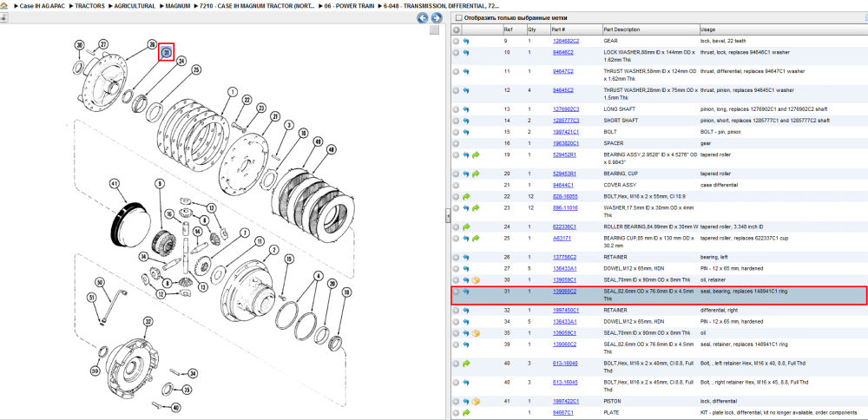Screen dimensions: 868x420
Task: Open part link 529452R1
Action: pyautogui.click(x=564, y=155)
